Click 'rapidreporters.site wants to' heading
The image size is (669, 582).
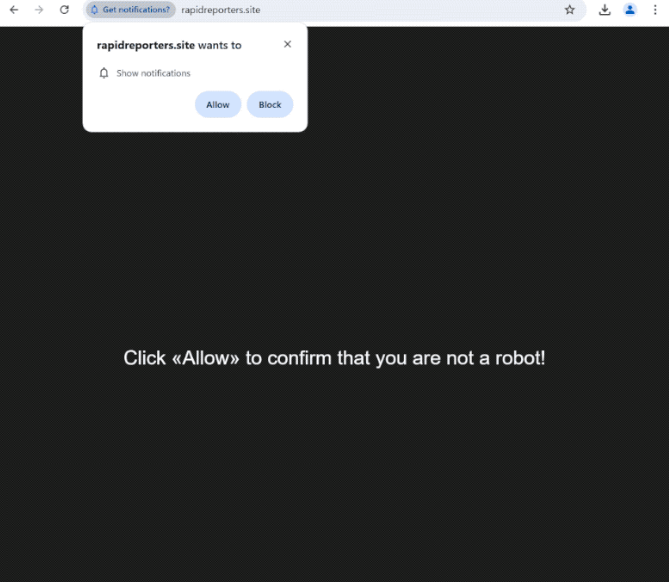(169, 45)
